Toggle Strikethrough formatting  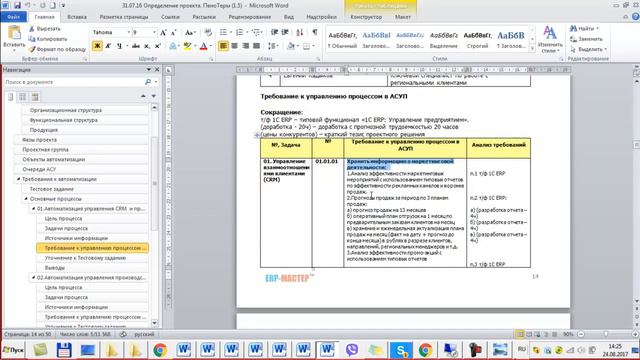(x=136, y=46)
